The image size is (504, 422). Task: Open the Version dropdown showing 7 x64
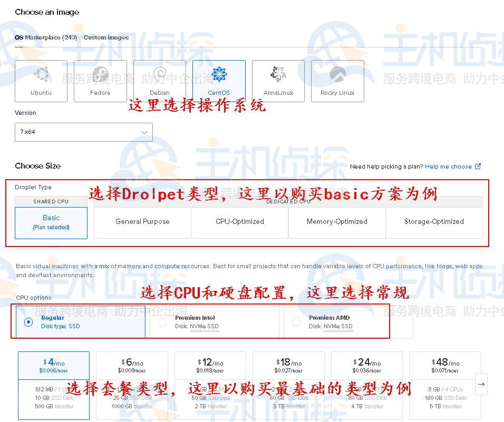[x=83, y=132]
